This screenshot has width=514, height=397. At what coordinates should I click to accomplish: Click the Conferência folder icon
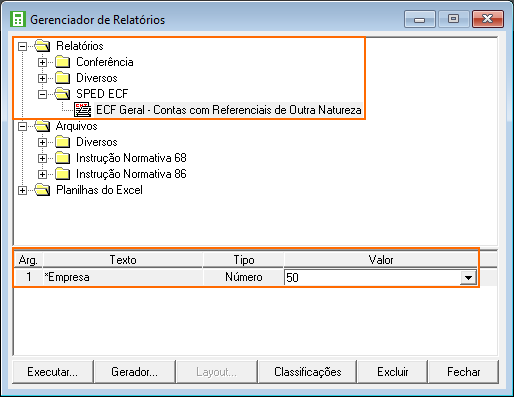coord(62,62)
